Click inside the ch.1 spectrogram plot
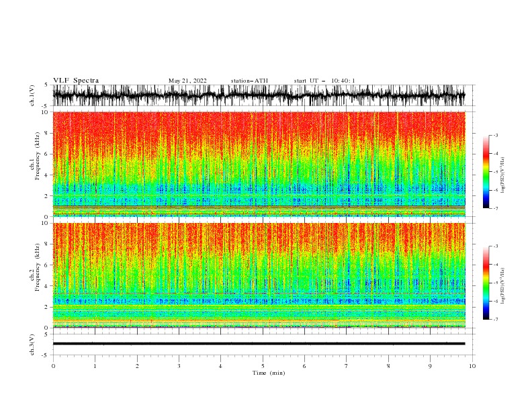 259,164
